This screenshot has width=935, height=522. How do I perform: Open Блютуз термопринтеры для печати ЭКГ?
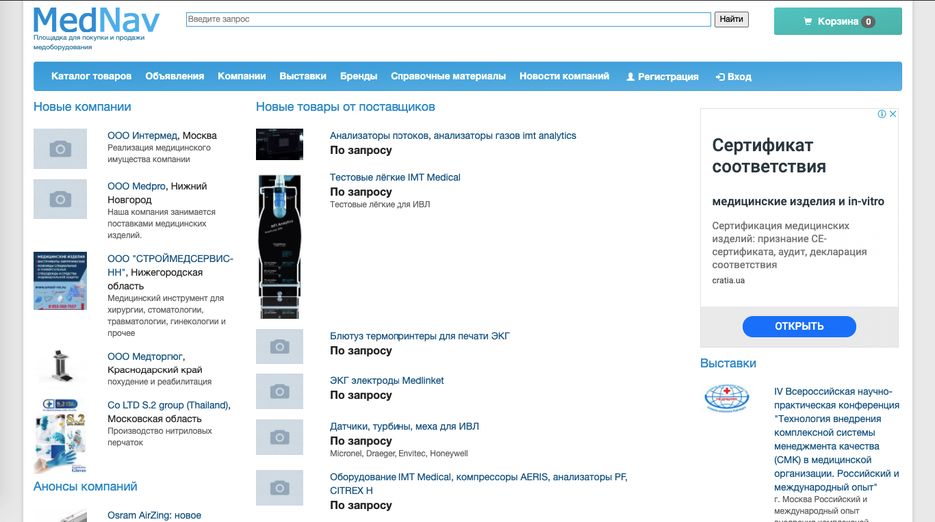click(x=420, y=336)
